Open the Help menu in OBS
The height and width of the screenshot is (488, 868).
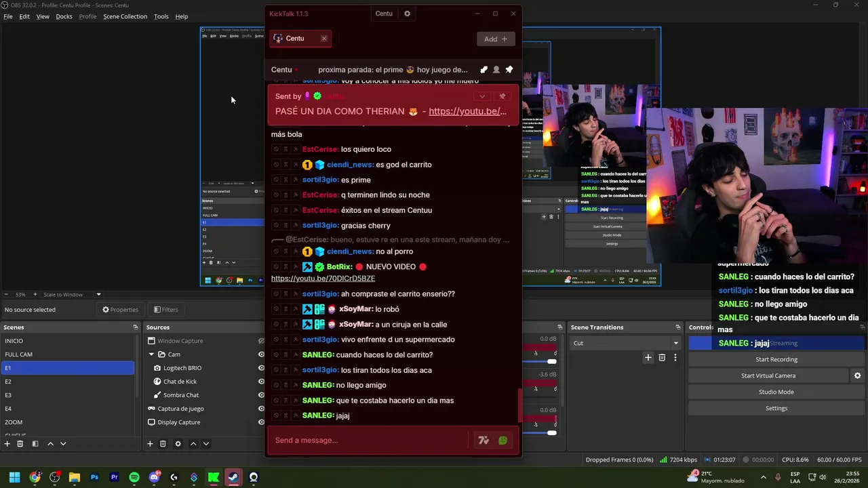(x=182, y=16)
